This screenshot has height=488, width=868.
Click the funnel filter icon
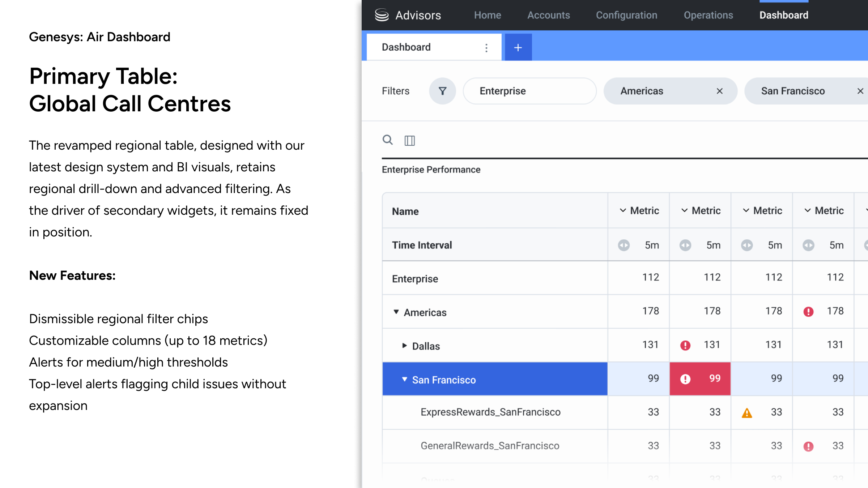point(442,91)
